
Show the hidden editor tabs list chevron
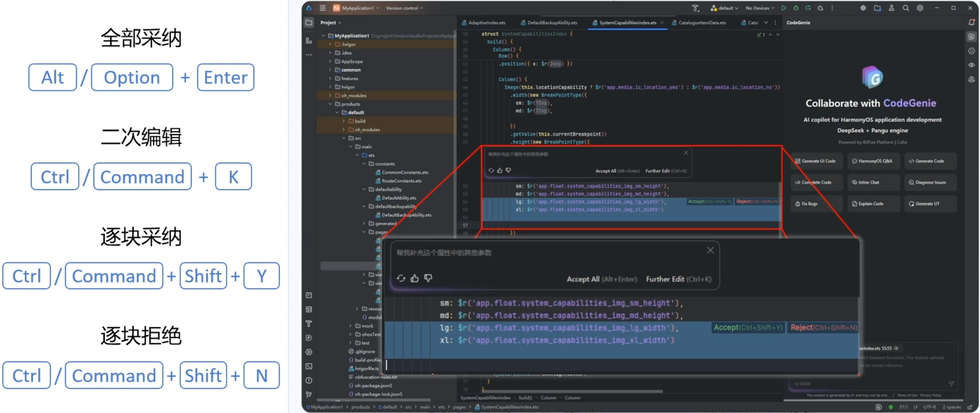tap(766, 23)
